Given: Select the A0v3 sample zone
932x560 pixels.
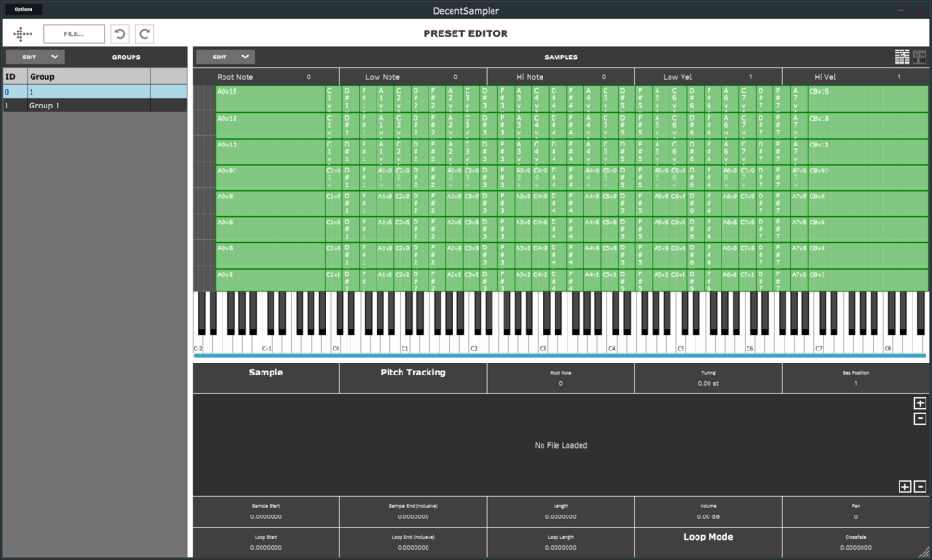Looking at the screenshot, I should pos(271,255).
